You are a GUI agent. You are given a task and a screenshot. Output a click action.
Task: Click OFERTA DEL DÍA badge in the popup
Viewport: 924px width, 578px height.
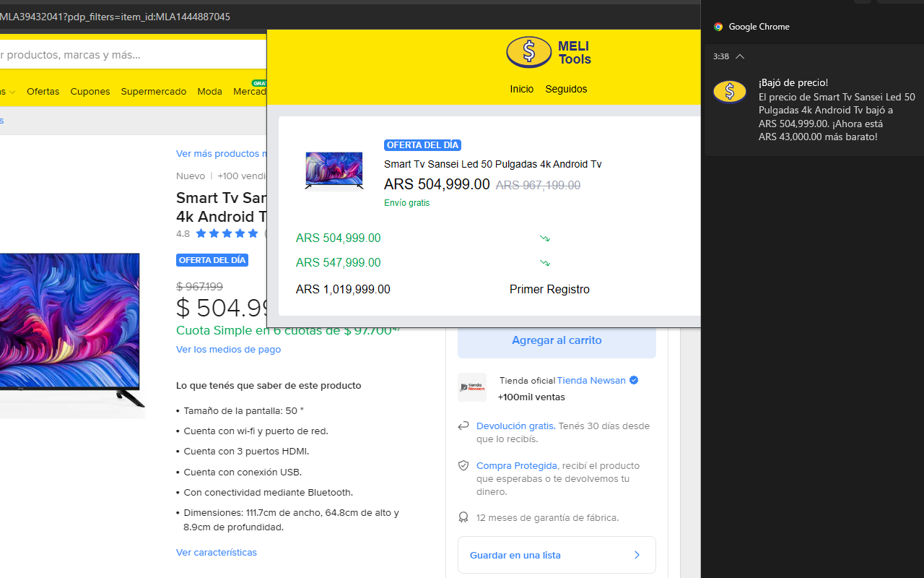click(422, 145)
